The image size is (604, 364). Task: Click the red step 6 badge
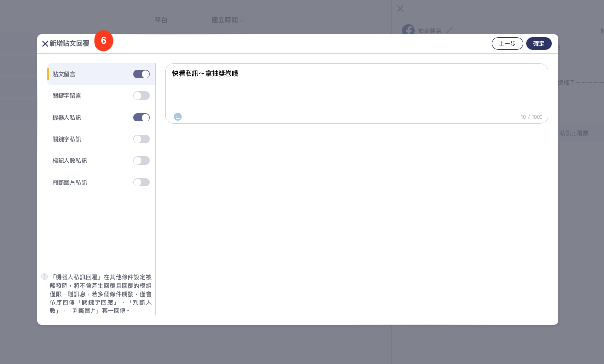(x=104, y=41)
